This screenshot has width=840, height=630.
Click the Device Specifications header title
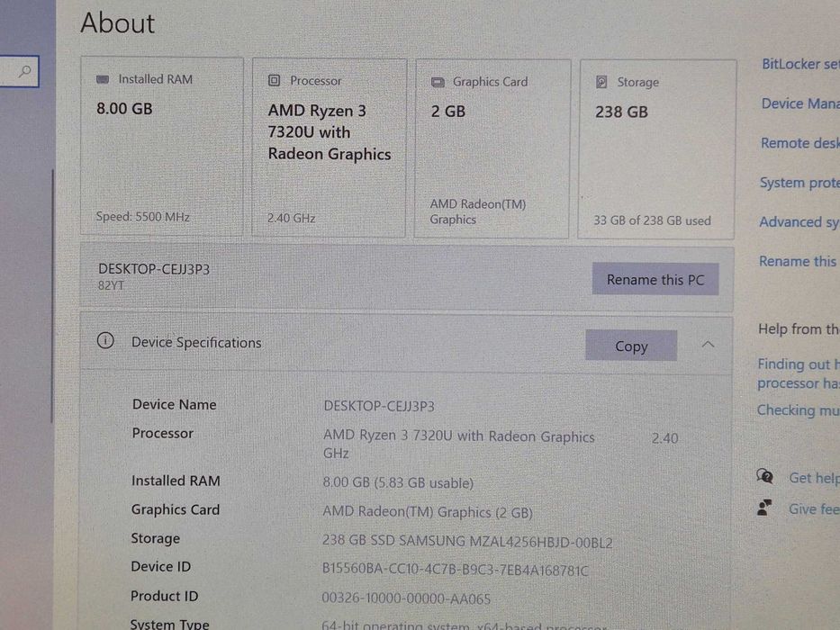click(x=196, y=342)
